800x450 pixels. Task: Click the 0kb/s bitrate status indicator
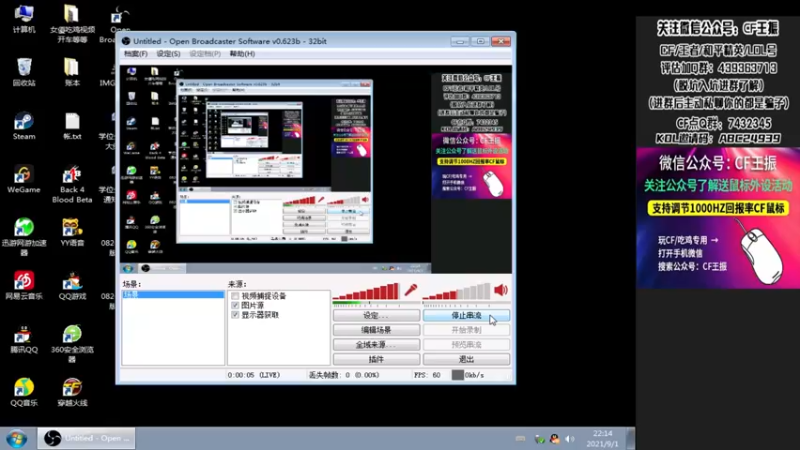tap(468, 375)
